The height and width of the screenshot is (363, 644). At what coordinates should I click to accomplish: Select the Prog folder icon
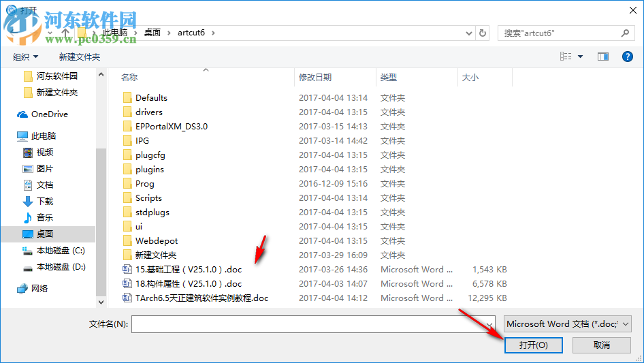point(127,184)
